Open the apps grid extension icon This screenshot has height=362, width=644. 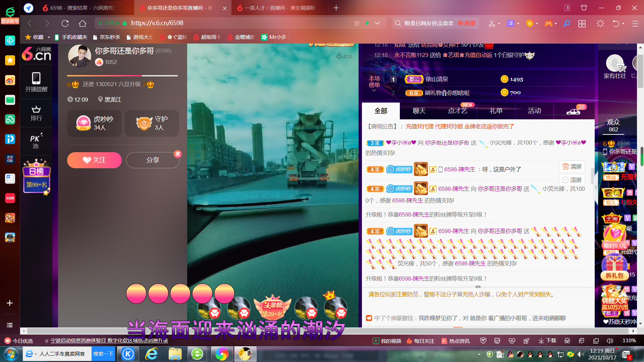[582, 23]
